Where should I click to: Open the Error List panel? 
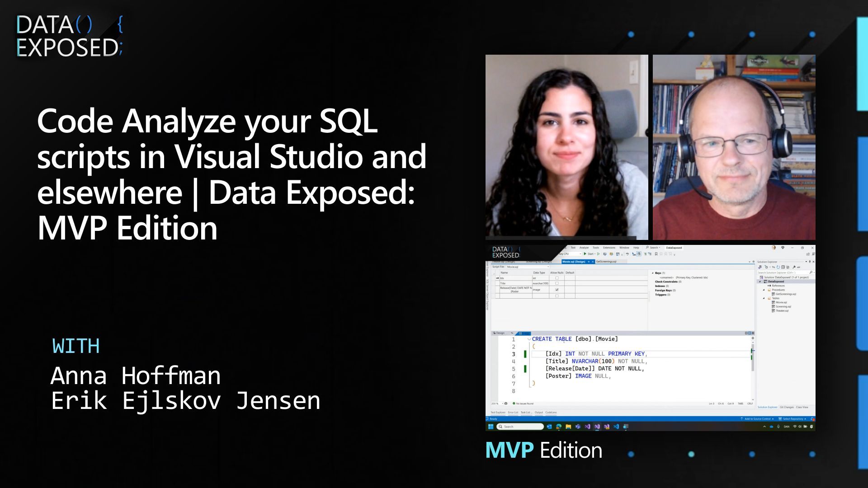(x=513, y=413)
